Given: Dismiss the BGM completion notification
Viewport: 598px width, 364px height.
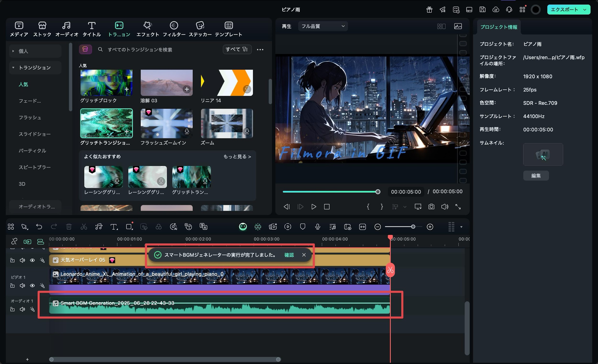Looking at the screenshot, I should point(304,255).
